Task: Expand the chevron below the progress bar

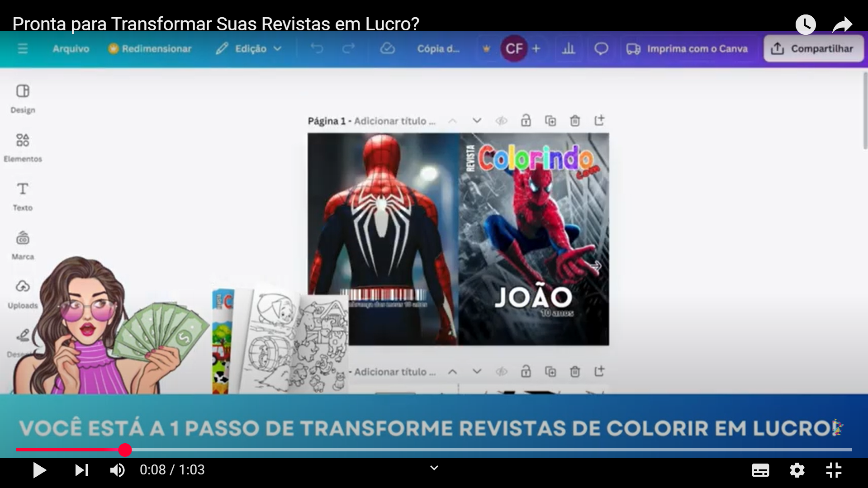Action: tap(434, 468)
